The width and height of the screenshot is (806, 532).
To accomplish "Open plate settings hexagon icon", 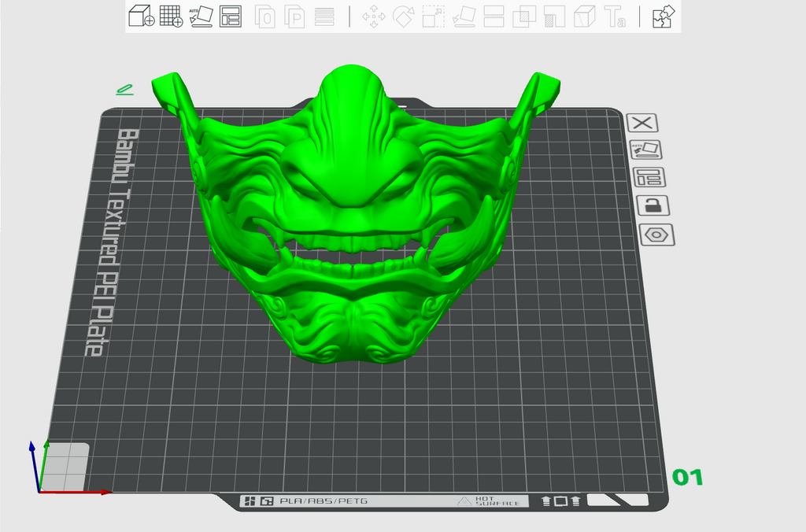I will pyautogui.click(x=657, y=235).
